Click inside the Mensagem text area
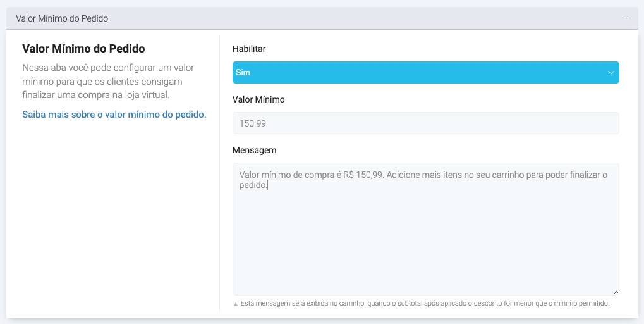The image size is (644, 324). (x=425, y=240)
